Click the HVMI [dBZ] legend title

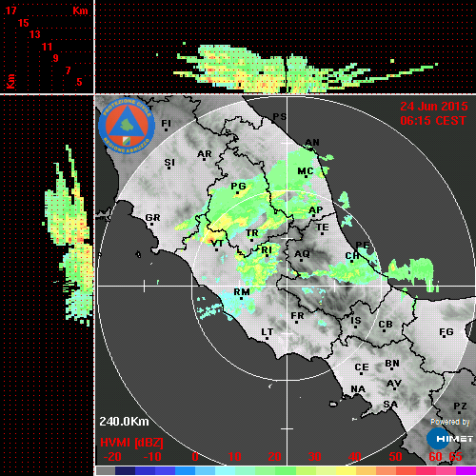[x=131, y=443]
